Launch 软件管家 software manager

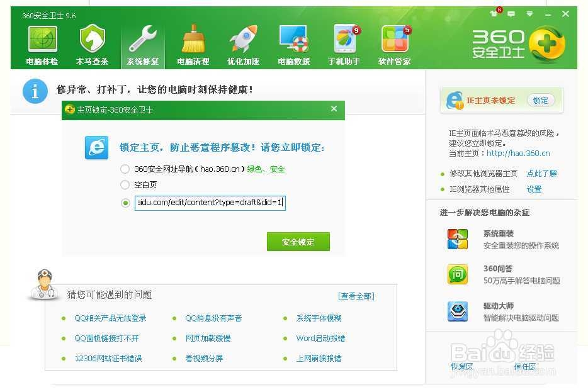click(394, 43)
